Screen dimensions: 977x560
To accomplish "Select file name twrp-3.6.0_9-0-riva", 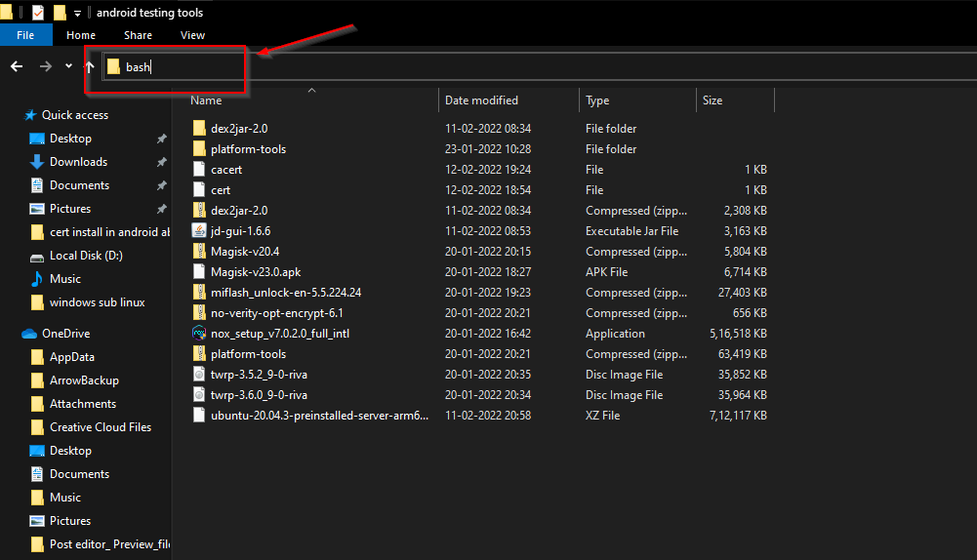I will coord(259,395).
